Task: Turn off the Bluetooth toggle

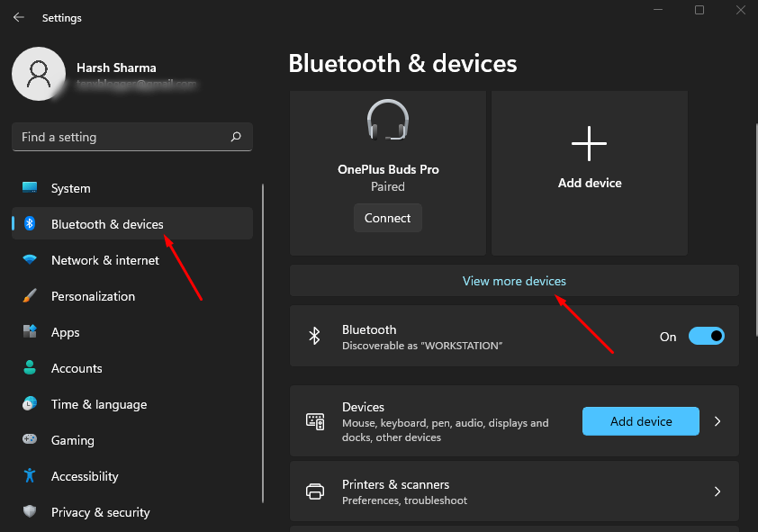Action: (706, 336)
